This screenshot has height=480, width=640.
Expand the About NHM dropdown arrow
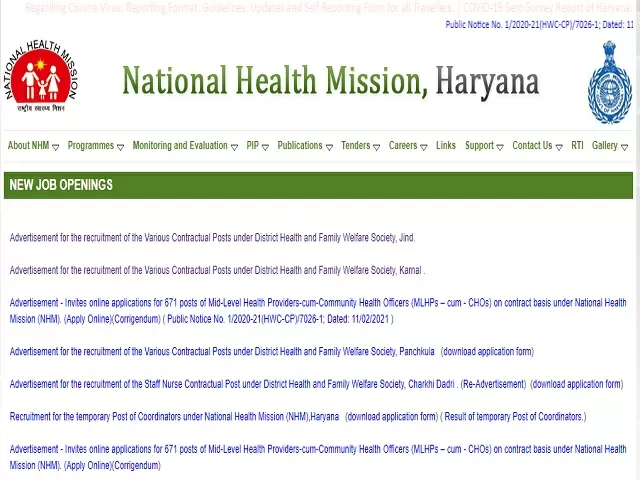tap(56, 147)
